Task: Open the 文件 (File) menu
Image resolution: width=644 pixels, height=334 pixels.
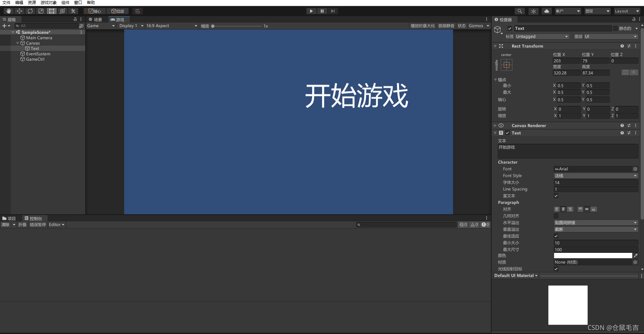Action: 6,3
